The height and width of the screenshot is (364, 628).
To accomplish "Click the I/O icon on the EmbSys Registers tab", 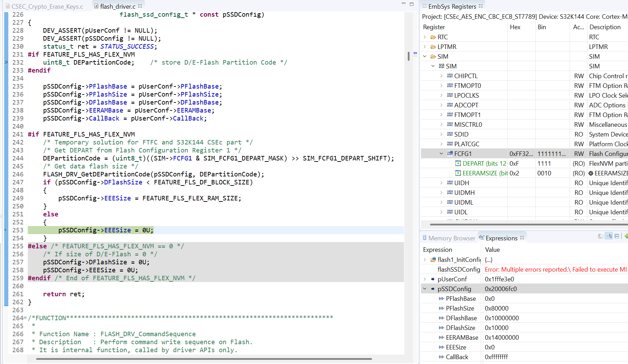I will [425, 6].
